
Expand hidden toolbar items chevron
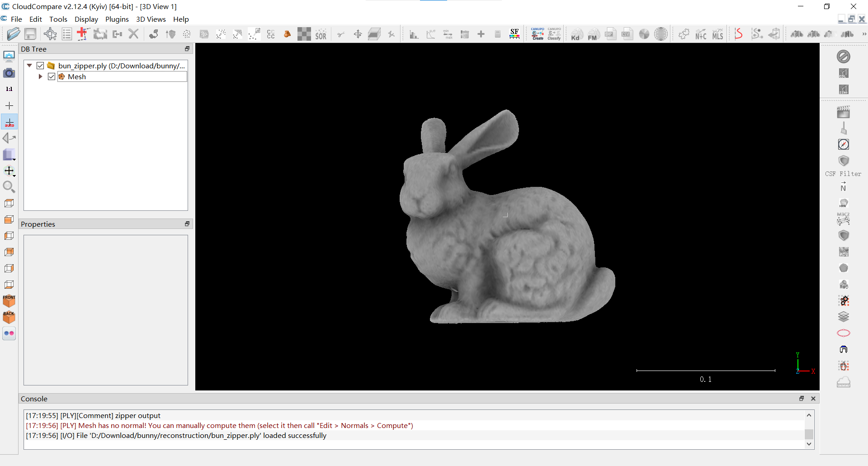tap(864, 34)
